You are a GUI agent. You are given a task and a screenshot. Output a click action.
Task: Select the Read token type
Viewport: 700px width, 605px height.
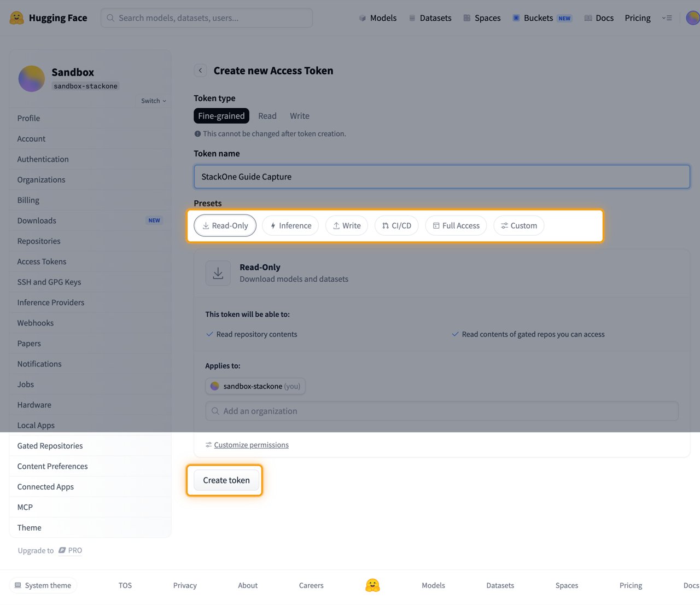267,116
